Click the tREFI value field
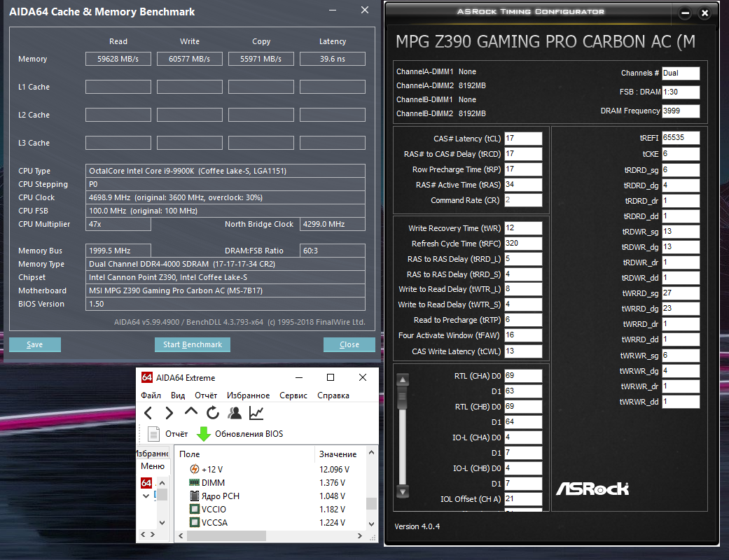 (681, 138)
